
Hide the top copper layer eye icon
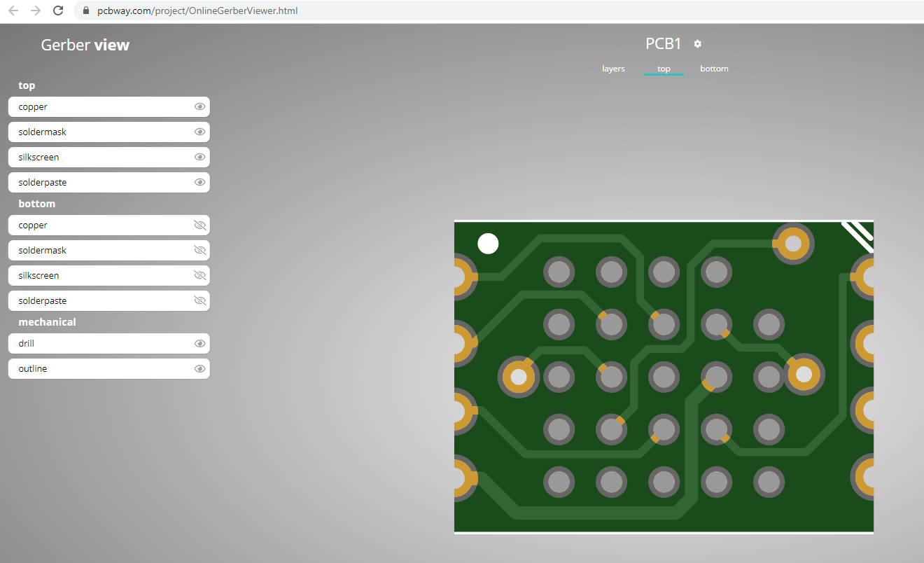coord(199,107)
